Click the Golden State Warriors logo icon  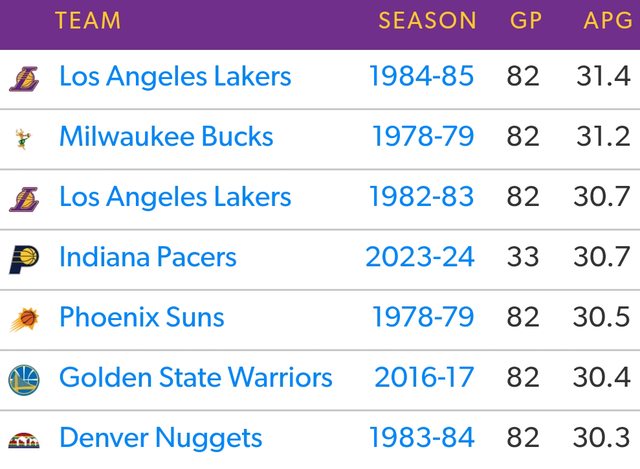(x=24, y=378)
